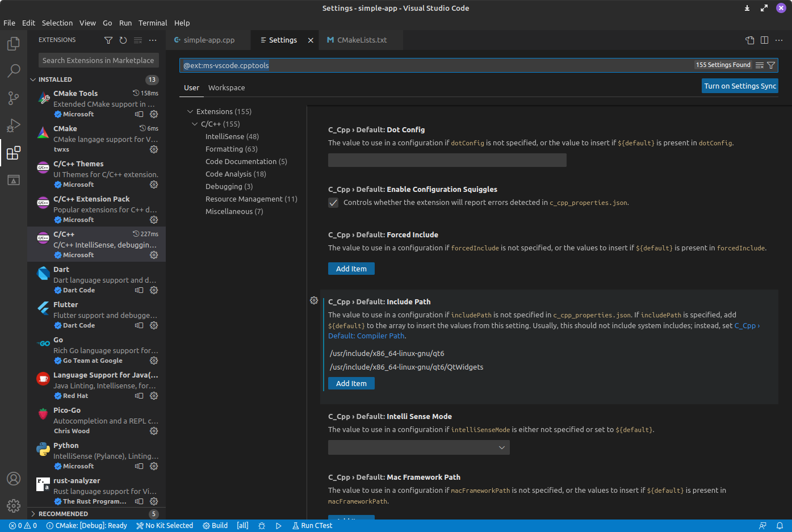Open the Source Control view
This screenshot has height=532, width=792.
(x=14, y=98)
